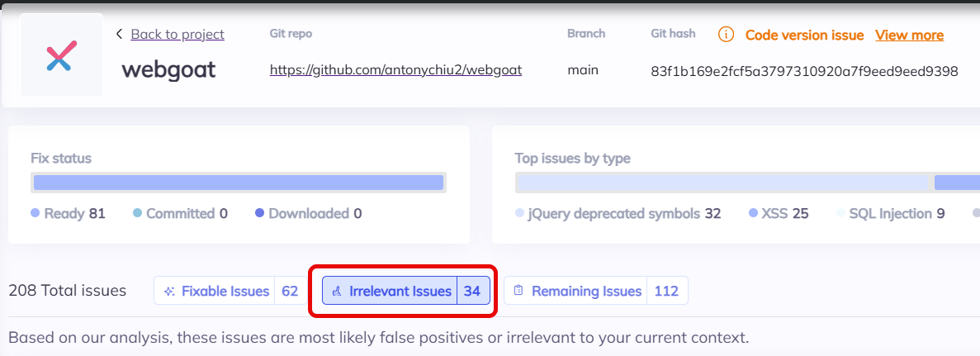This screenshot has height=356, width=980.
Task: Open the webgoat GitHub repo link
Action: point(395,70)
